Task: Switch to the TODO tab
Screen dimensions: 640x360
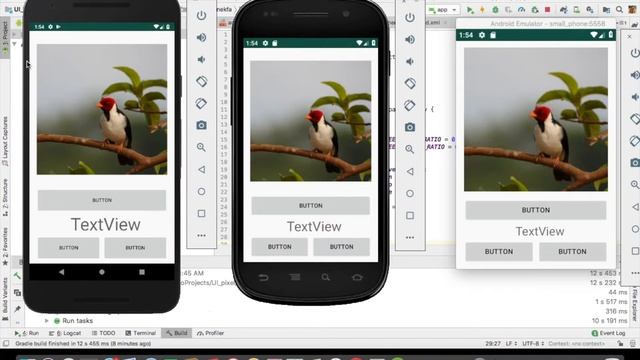Action: tap(103, 333)
